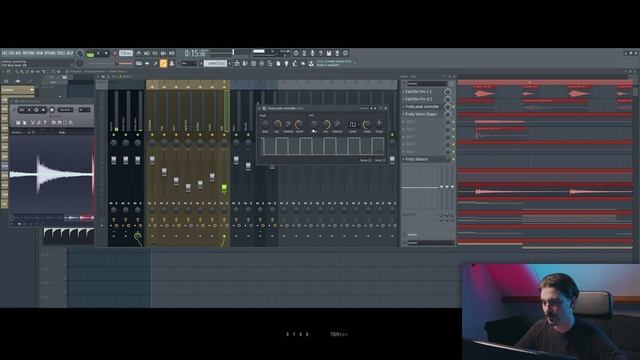The width and height of the screenshot is (640, 360).
Task: Open the EDIT menu
Action: 11,53
